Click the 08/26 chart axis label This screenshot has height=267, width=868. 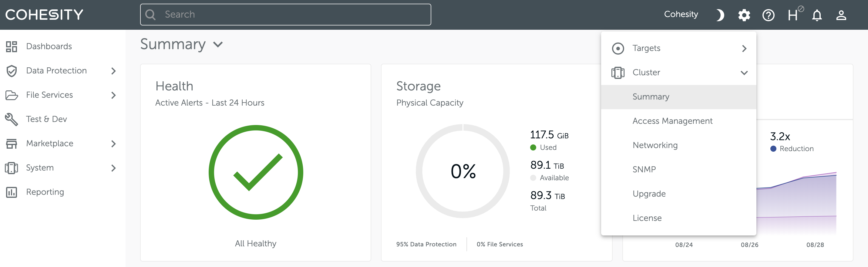(749, 245)
